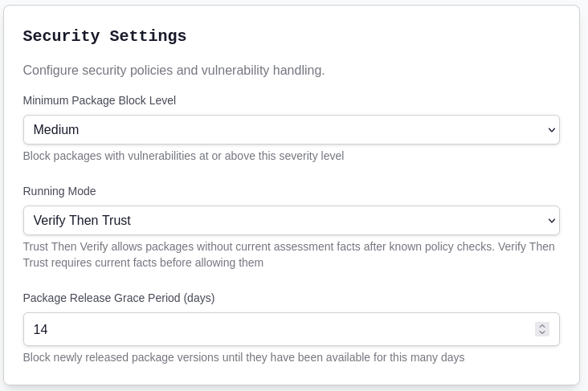The width and height of the screenshot is (588, 391).
Task: Click the Configure security policies description text
Action: (x=174, y=70)
